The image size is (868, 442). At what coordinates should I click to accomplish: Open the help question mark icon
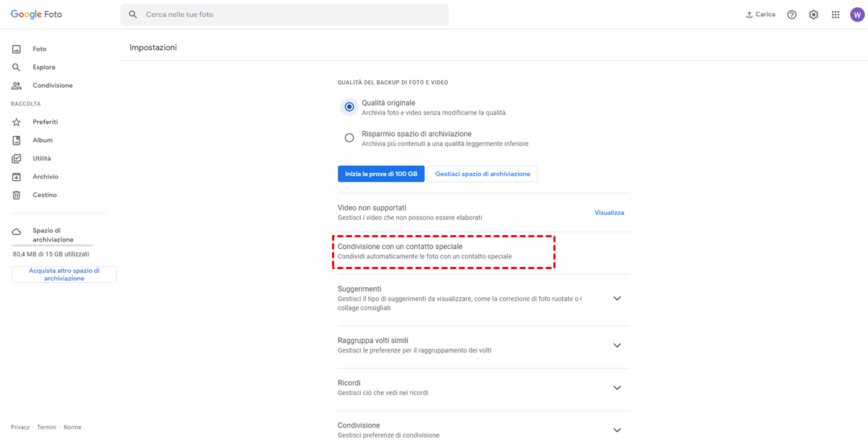(x=792, y=14)
